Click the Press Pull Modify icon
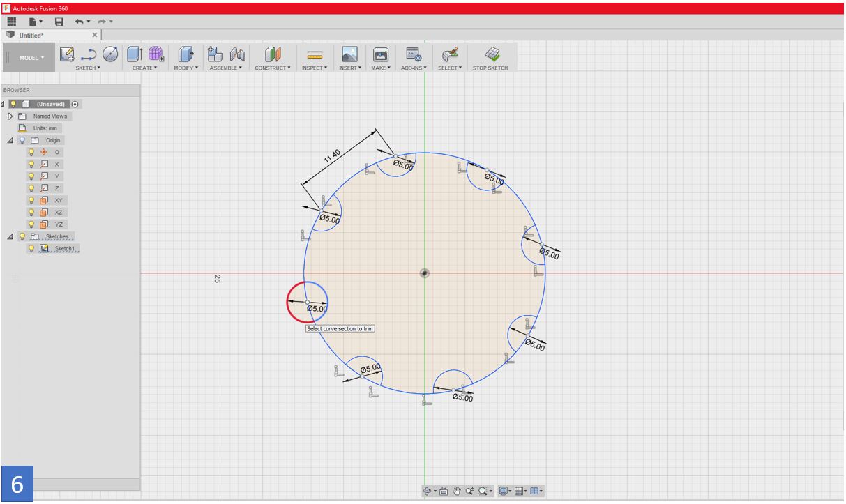 [186, 54]
